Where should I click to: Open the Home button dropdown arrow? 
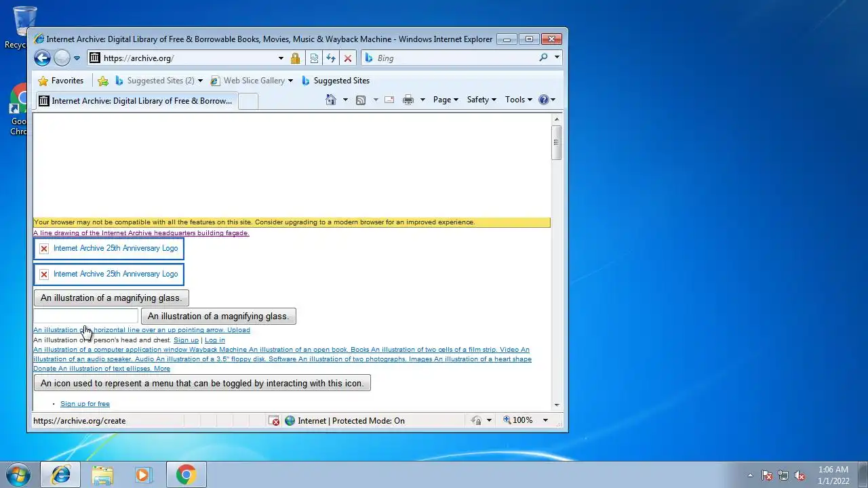tap(345, 100)
